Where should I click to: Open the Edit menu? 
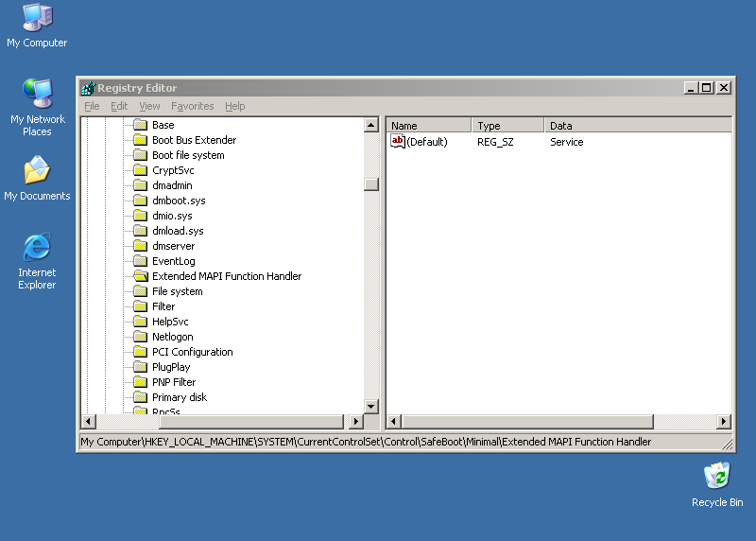[x=119, y=106]
